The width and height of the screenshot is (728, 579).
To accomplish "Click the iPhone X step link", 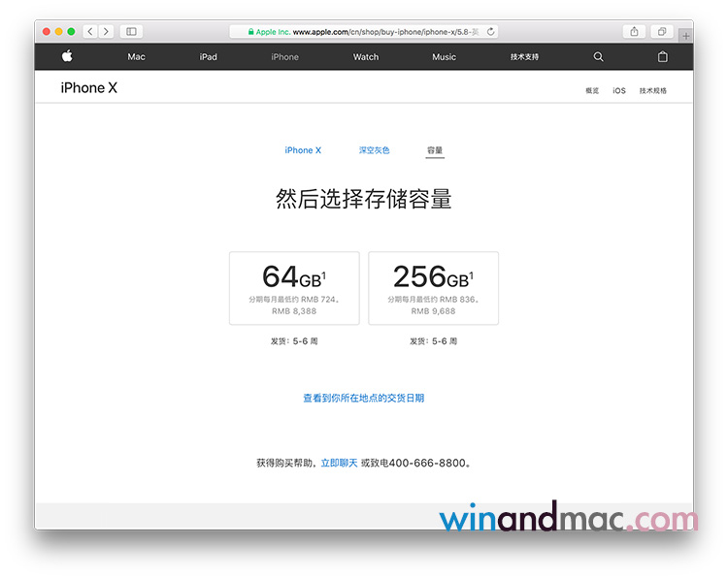I will (303, 150).
